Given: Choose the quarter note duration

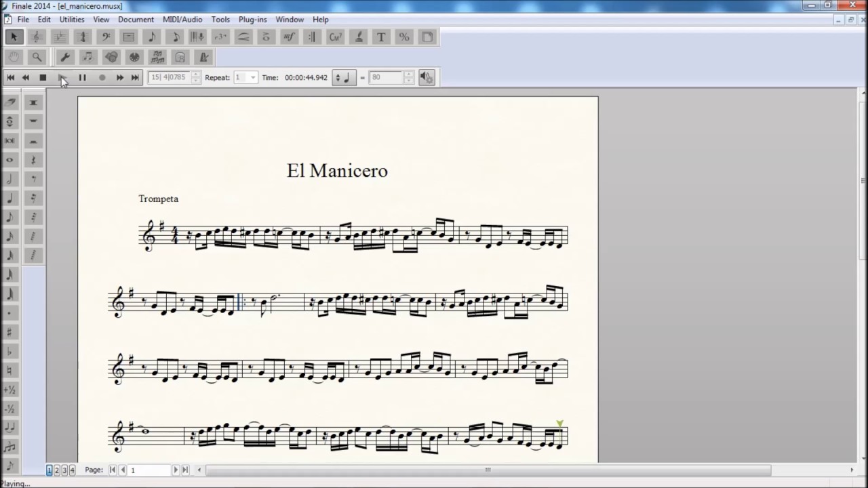Looking at the screenshot, I should tap(10, 199).
